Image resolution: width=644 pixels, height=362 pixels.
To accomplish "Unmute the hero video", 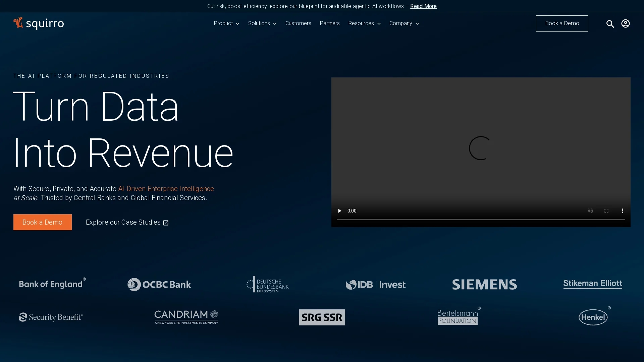I will (x=590, y=211).
